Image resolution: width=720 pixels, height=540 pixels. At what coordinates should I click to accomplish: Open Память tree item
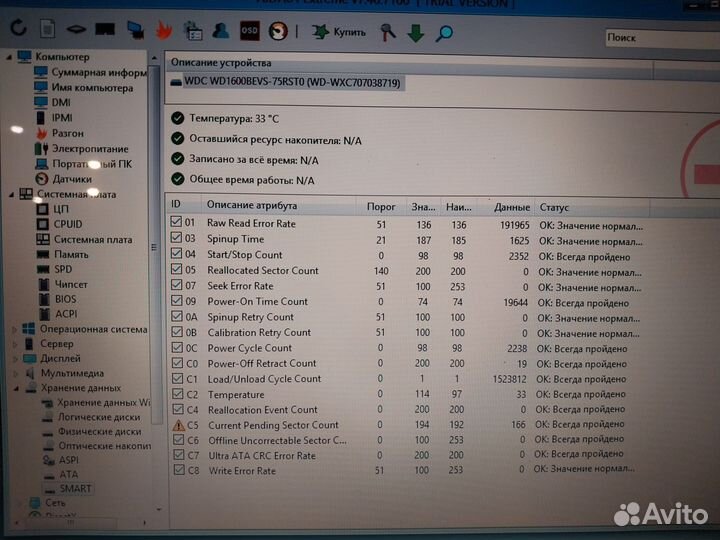(62, 254)
